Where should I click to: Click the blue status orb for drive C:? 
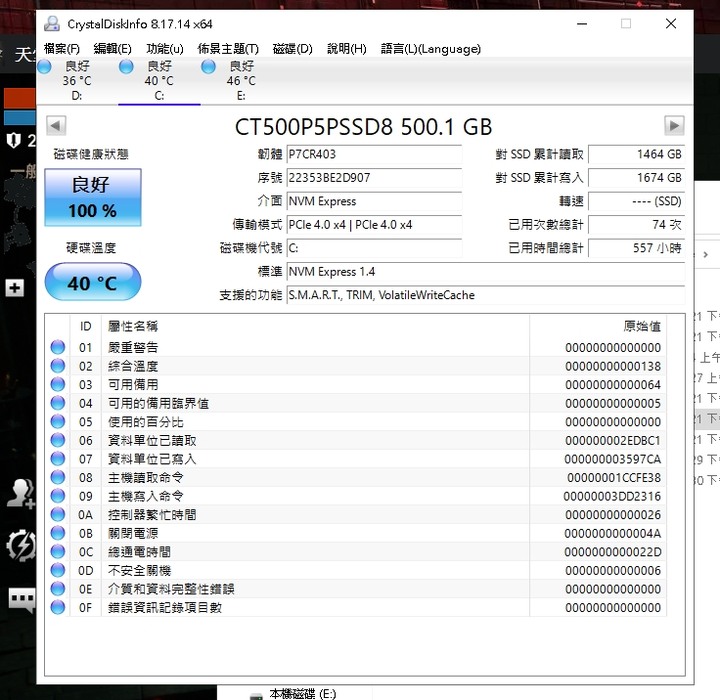coord(126,67)
